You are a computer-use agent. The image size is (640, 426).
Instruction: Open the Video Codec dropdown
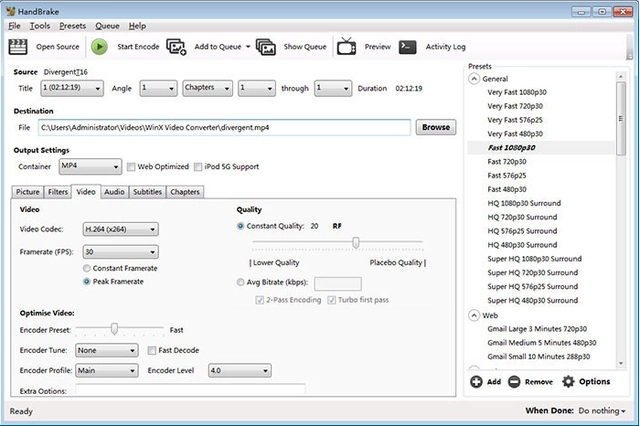tap(120, 229)
